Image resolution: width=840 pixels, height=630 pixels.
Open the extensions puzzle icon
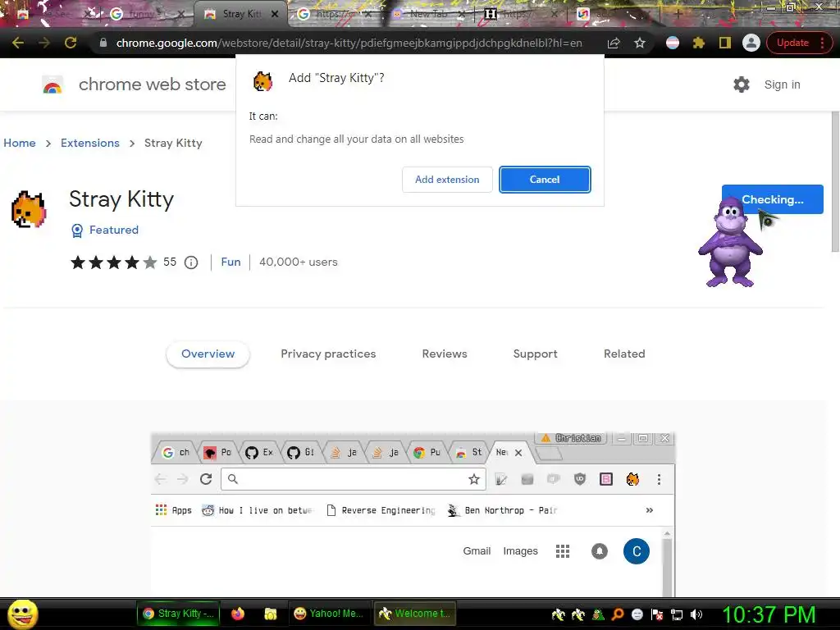pos(699,43)
